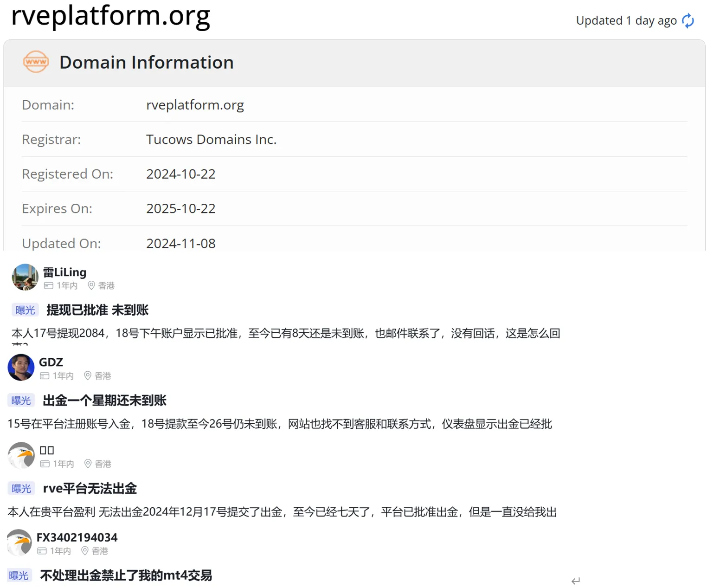Open the post rve平台无法出金
Viewport: 707px width, 588px height.
point(90,489)
